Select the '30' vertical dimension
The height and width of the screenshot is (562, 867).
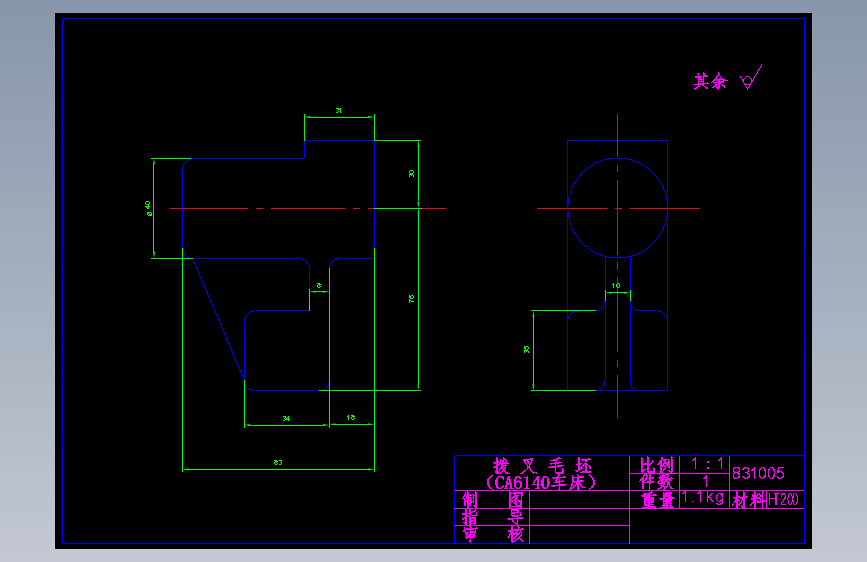coord(411,173)
